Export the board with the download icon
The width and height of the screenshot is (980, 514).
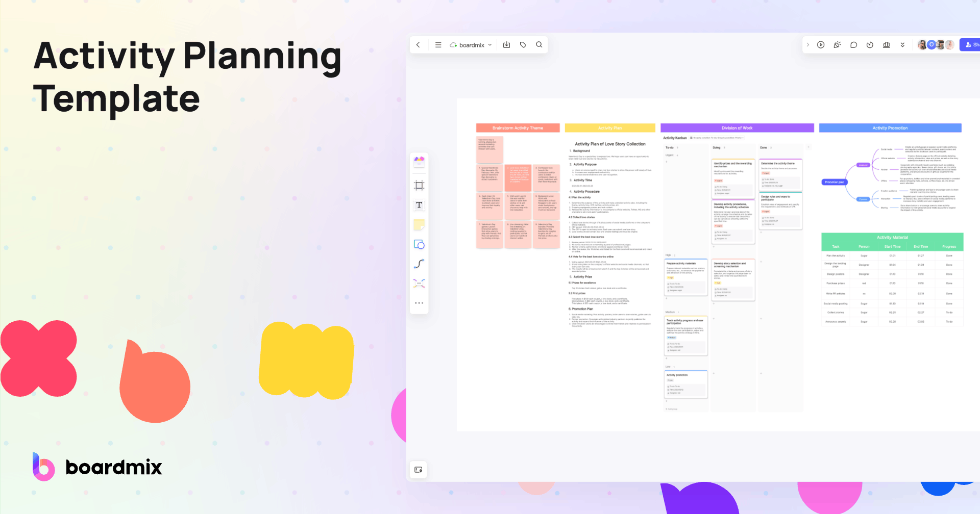tap(506, 44)
